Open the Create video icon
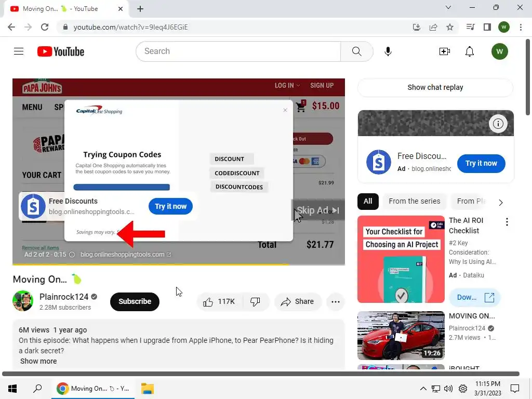532x399 pixels. [x=445, y=51]
